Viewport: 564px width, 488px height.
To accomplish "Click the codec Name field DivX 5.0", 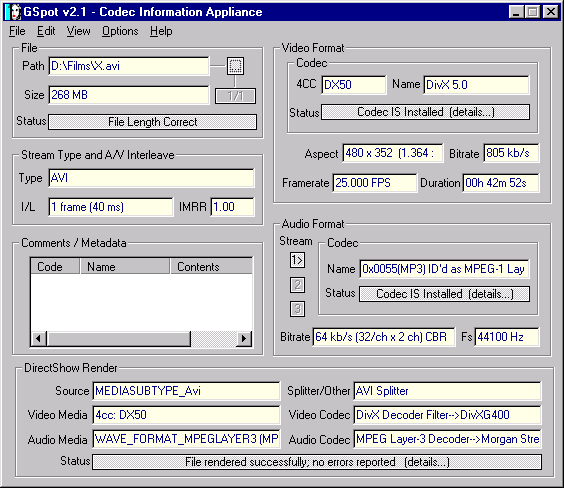I will 476,85.
